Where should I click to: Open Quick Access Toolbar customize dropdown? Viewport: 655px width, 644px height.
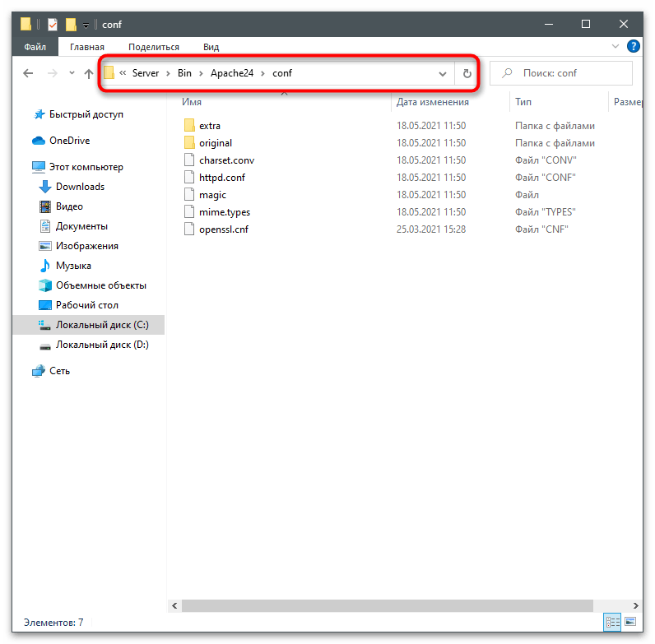point(86,25)
